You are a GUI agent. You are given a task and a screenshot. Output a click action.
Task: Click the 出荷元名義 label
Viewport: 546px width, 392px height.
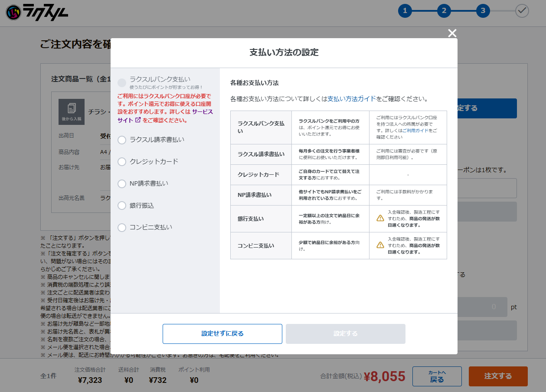(72, 198)
